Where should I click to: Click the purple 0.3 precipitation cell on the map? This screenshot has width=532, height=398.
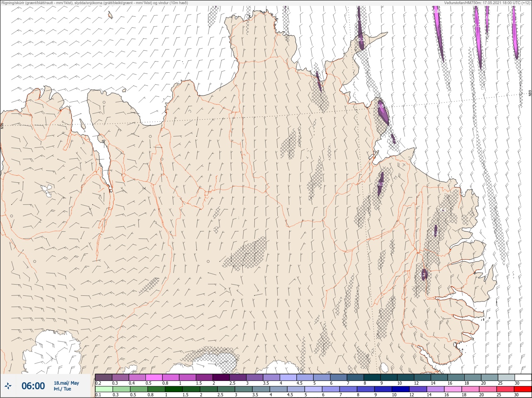point(380,183)
